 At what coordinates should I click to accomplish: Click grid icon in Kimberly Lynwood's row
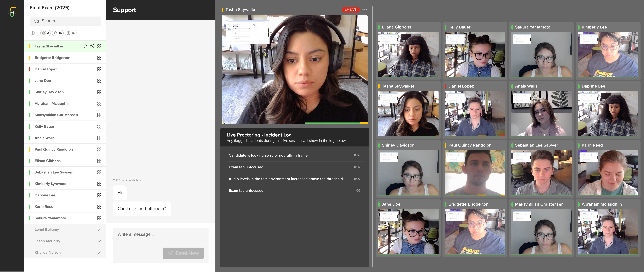pyautogui.click(x=99, y=184)
